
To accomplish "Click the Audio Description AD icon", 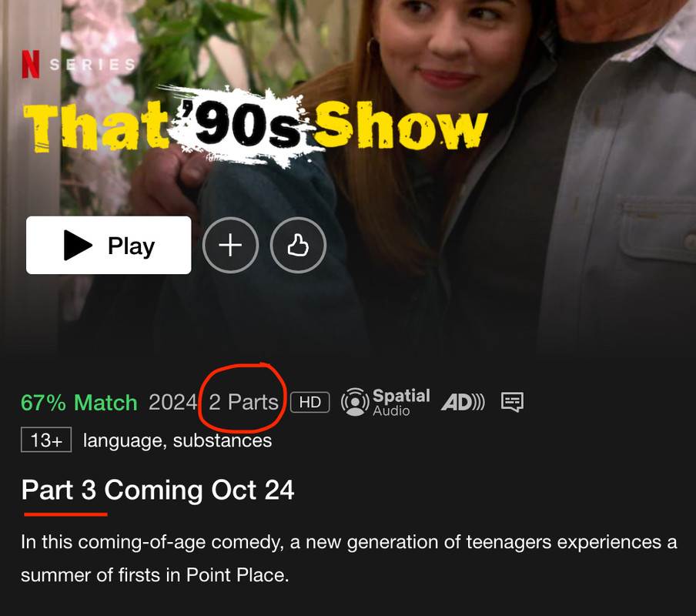I will pos(463,402).
